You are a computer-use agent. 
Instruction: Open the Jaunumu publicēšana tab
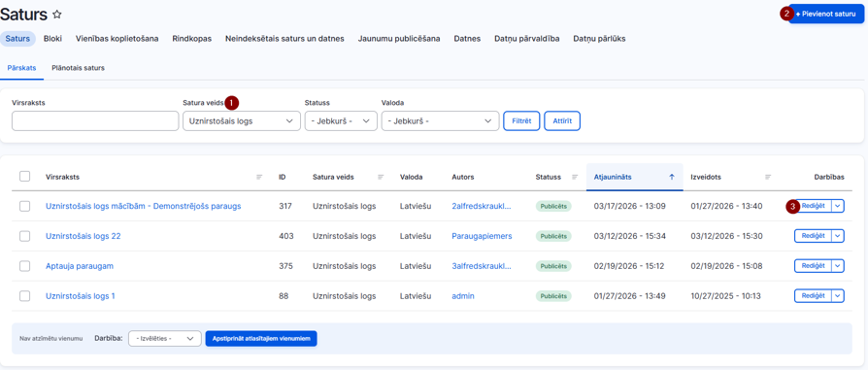pyautogui.click(x=399, y=39)
